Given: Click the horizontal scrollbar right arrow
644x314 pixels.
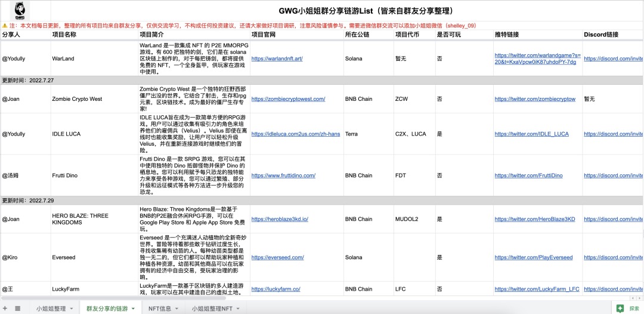Looking at the screenshot, I should pos(638,298).
